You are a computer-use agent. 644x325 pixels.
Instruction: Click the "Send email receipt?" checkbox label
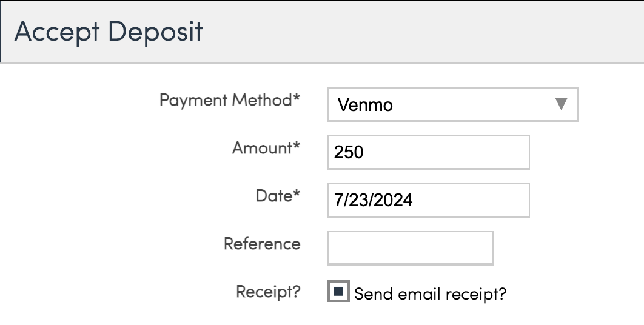coord(430,294)
